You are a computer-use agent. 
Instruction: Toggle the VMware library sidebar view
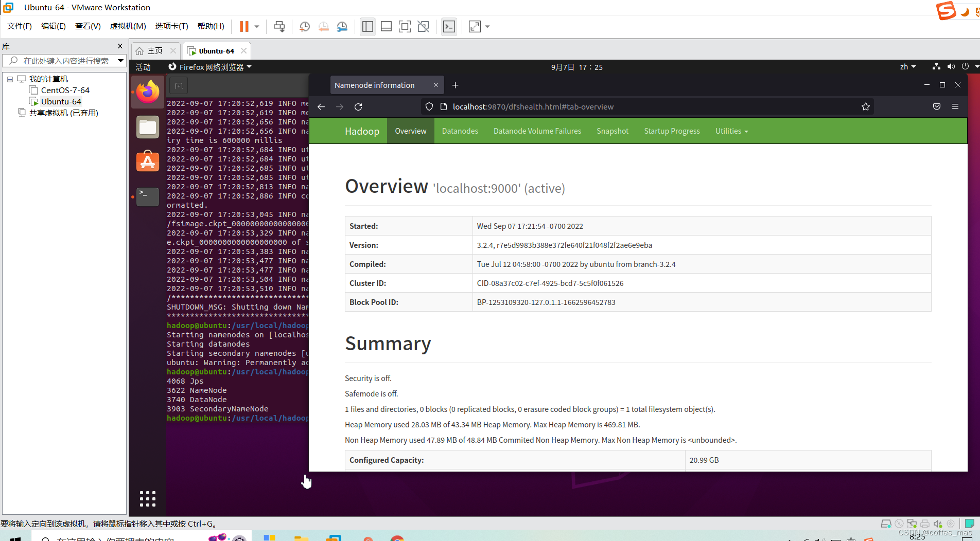click(x=367, y=26)
